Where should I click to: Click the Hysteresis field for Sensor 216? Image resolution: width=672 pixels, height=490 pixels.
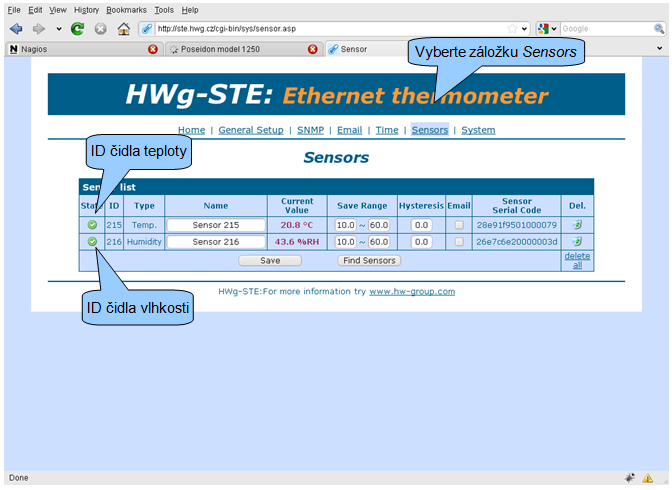click(421, 242)
